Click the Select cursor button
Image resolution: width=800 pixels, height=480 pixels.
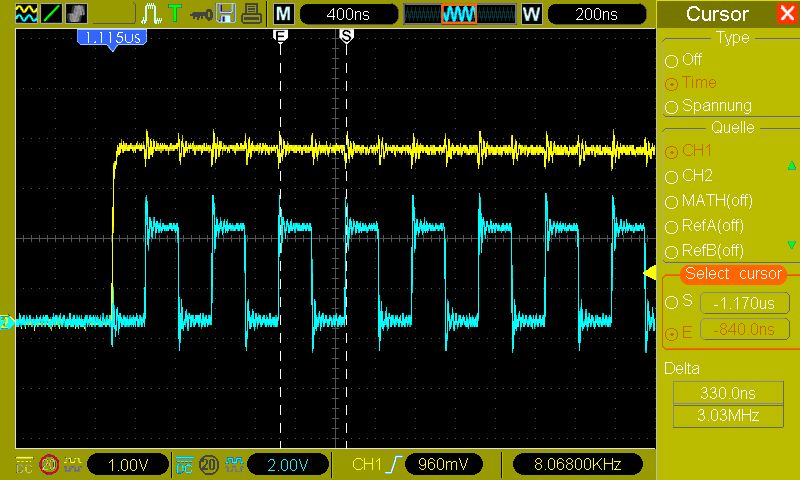(733, 274)
